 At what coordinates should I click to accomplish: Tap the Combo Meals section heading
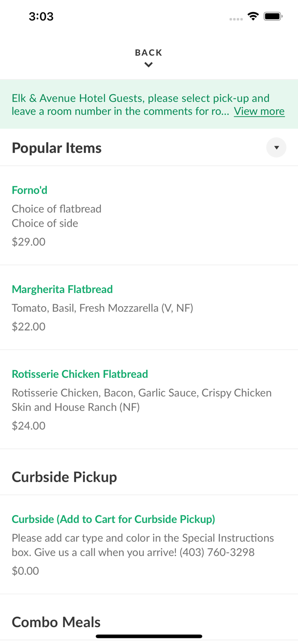pyautogui.click(x=56, y=622)
